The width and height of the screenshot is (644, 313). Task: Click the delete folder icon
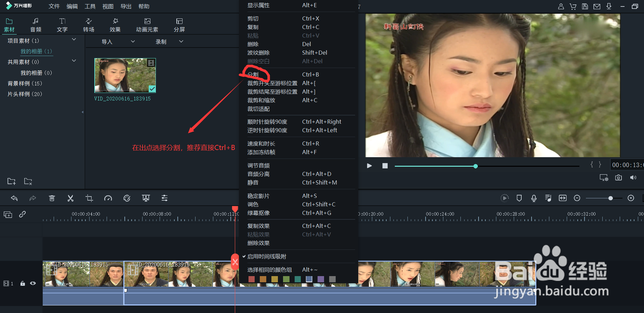point(28,181)
